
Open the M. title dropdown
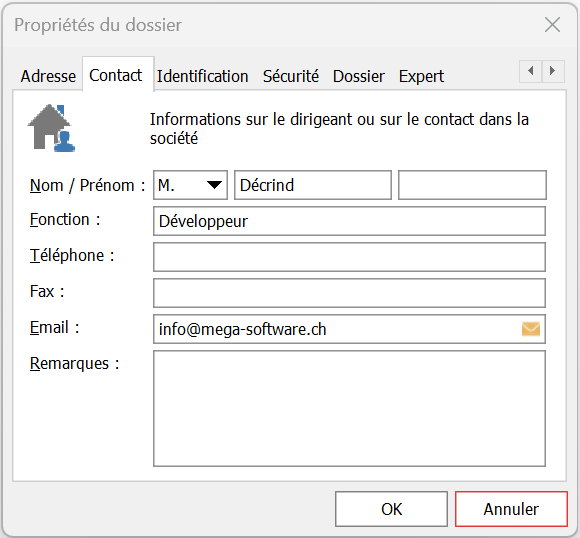pos(190,185)
